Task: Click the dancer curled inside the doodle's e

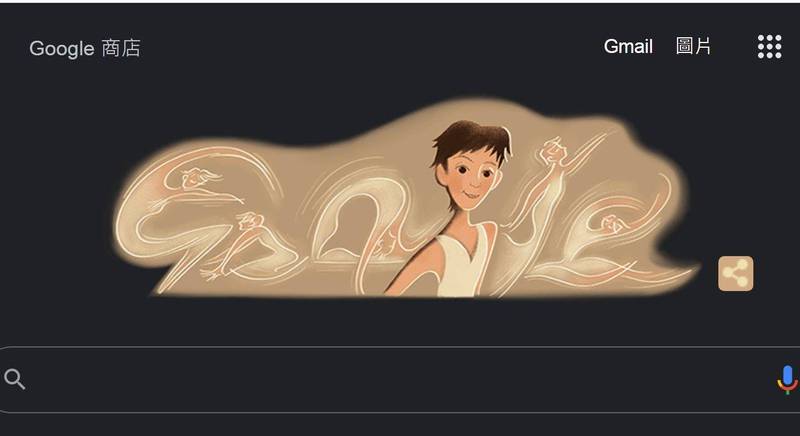Action: pyautogui.click(x=612, y=224)
